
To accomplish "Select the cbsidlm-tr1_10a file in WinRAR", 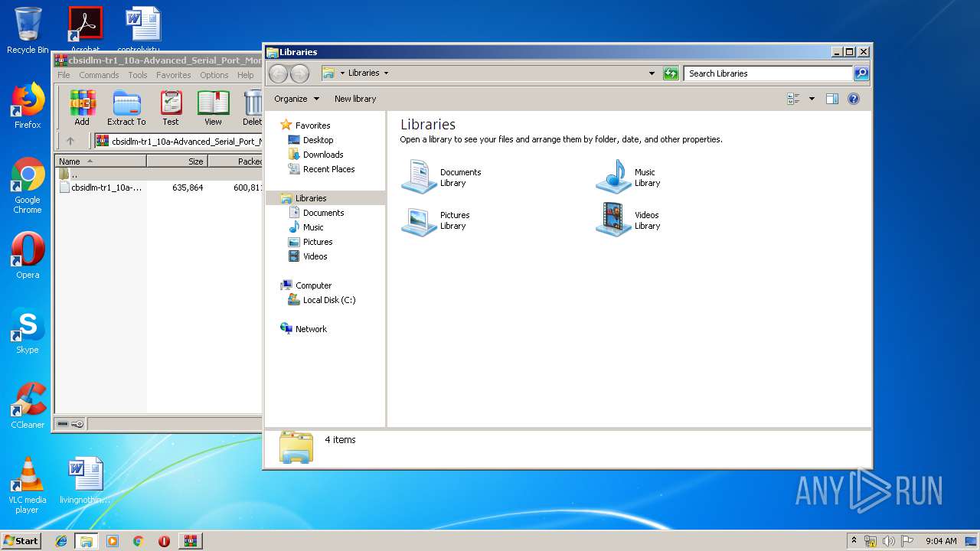I will 101,187.
